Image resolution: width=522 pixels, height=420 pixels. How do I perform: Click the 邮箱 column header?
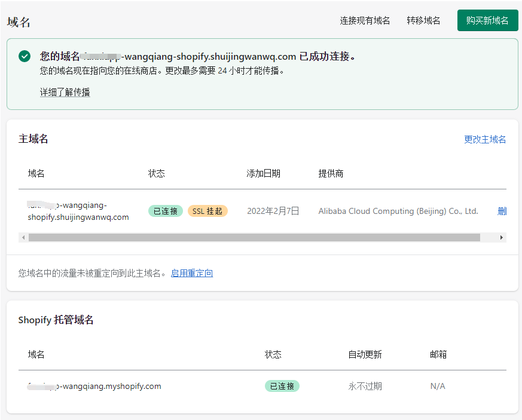click(x=438, y=354)
